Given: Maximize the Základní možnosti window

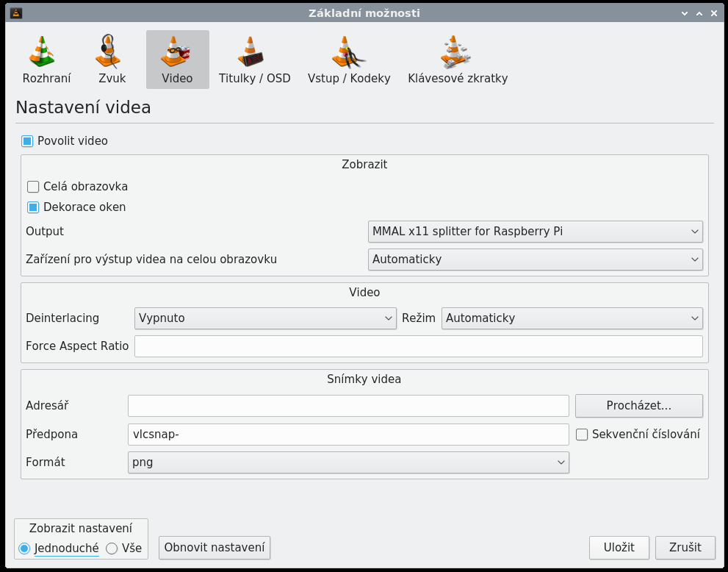Looking at the screenshot, I should [699, 13].
